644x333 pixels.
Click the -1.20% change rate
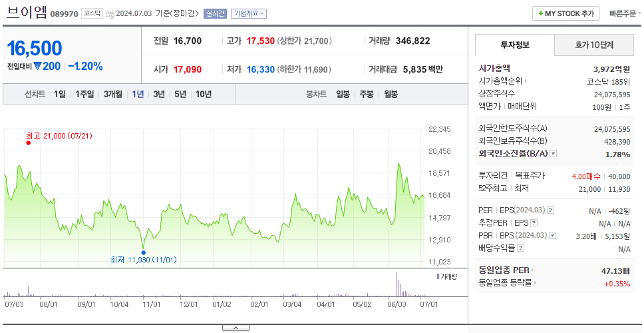pyautogui.click(x=85, y=66)
